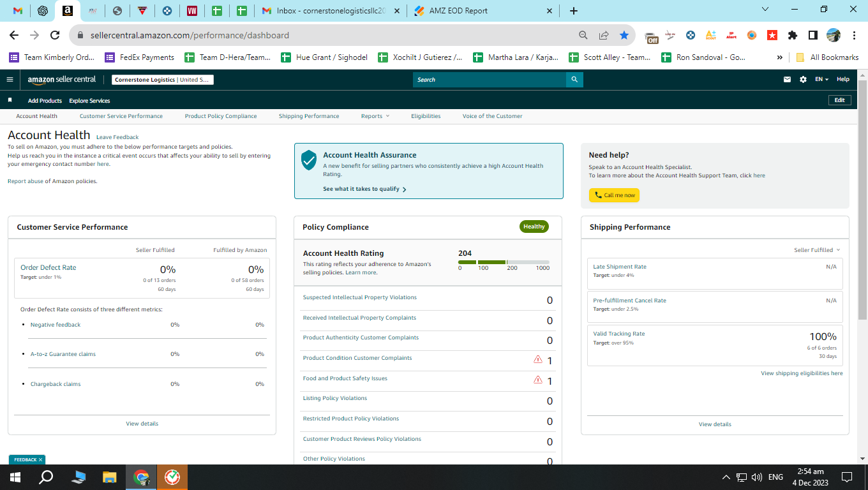
Task: Switch to the Customer Service Performance tab
Action: tap(121, 116)
